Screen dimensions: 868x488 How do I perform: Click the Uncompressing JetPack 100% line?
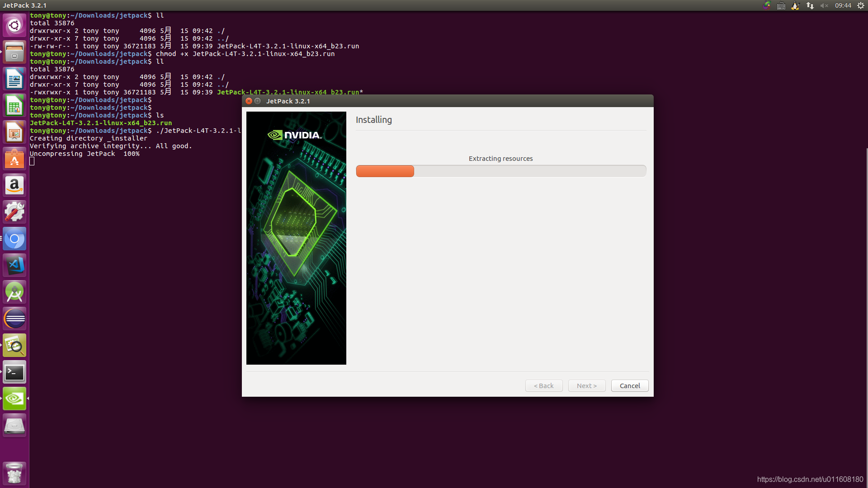tap(85, 154)
